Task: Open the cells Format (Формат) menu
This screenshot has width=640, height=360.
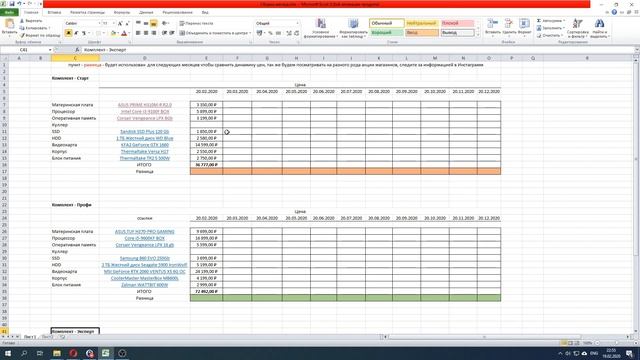Action: pos(524,27)
